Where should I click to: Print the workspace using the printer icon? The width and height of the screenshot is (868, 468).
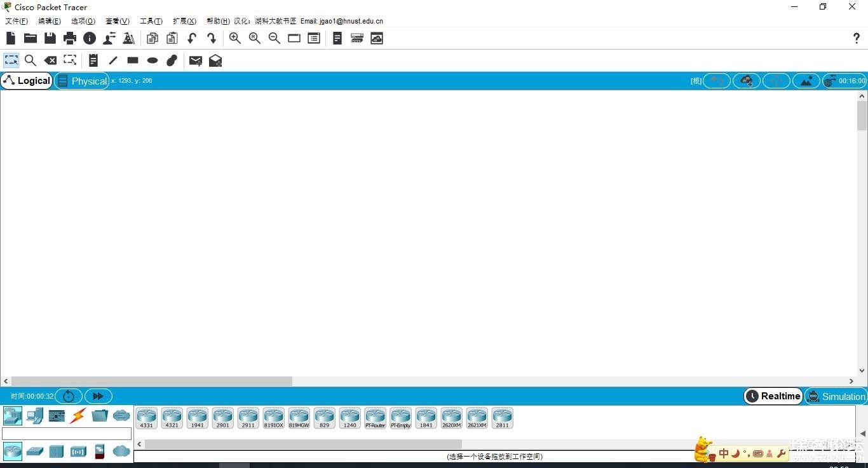(70, 38)
